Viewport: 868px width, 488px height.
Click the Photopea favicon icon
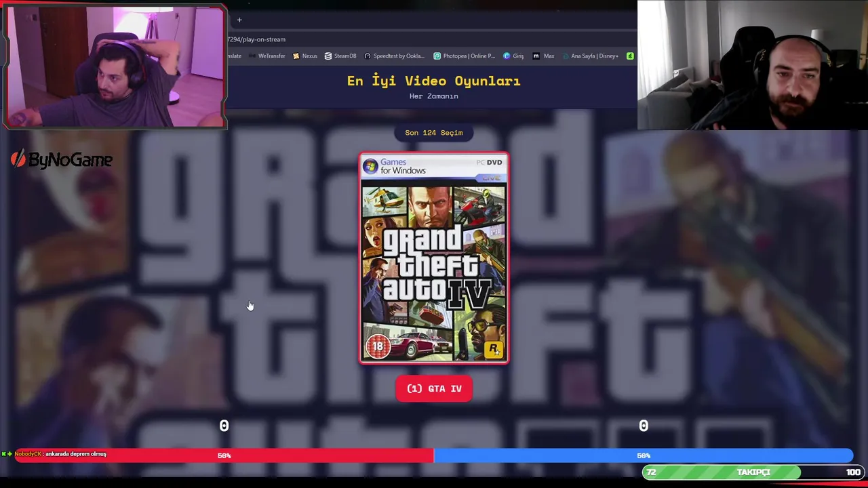point(437,56)
